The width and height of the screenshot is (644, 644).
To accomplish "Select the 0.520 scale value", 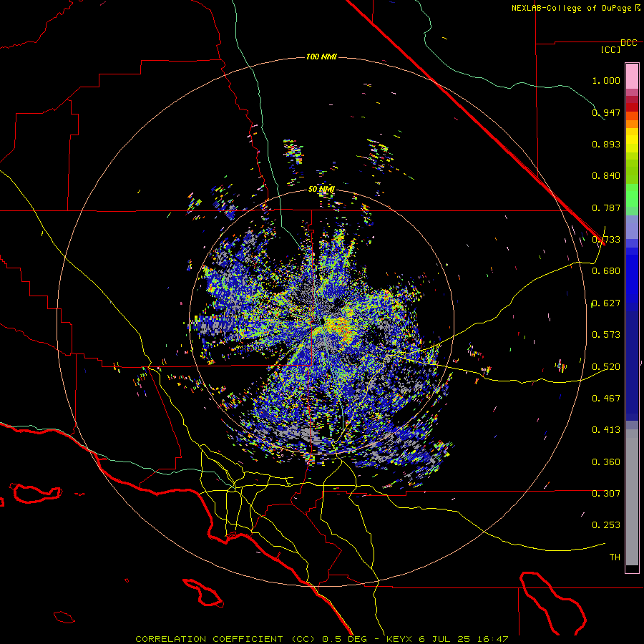I will click(606, 367).
